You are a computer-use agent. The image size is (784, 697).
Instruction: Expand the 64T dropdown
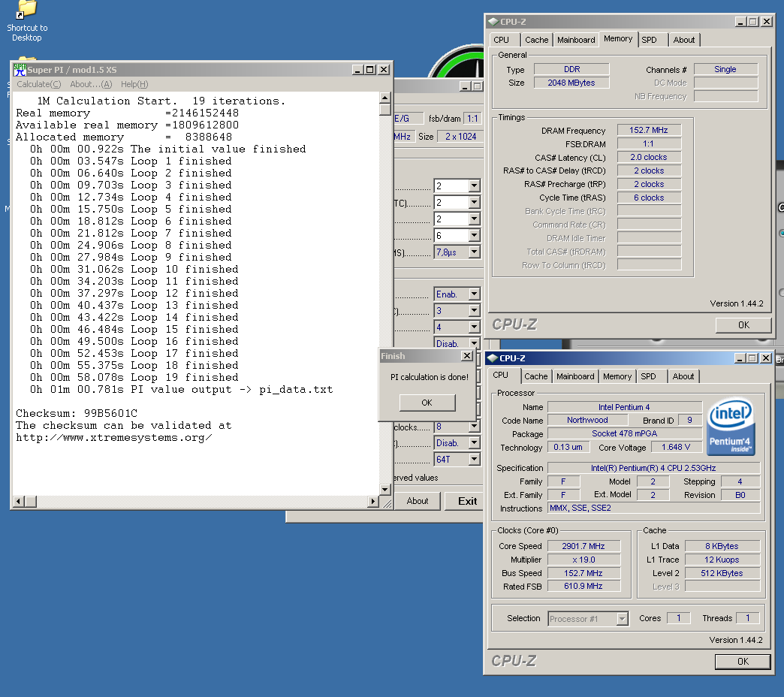(x=474, y=459)
